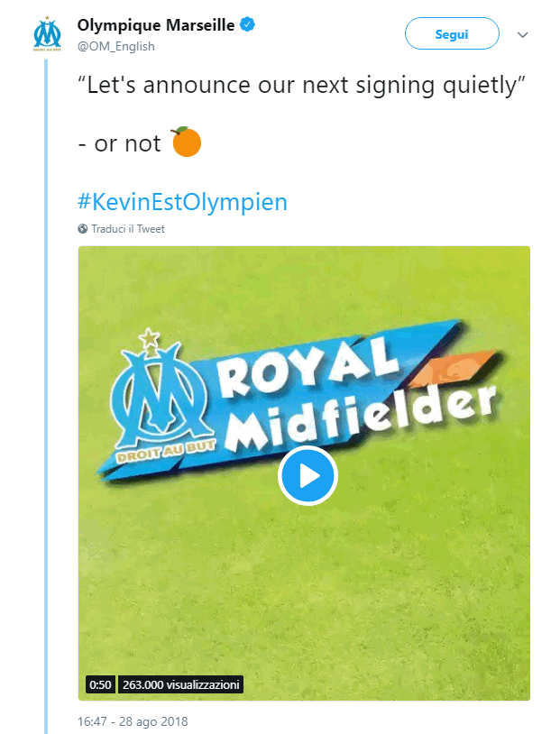Click the ROYAL Midfielder banner text

[x=352, y=397]
